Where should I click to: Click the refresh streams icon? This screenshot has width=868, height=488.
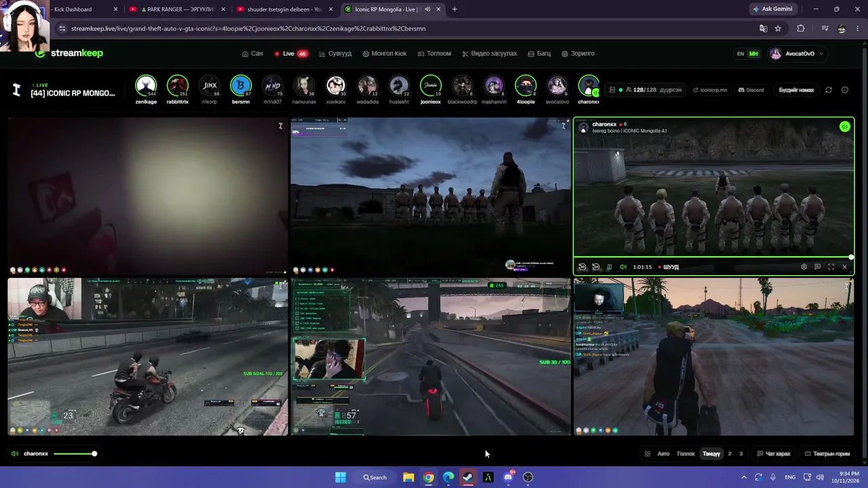click(x=829, y=90)
